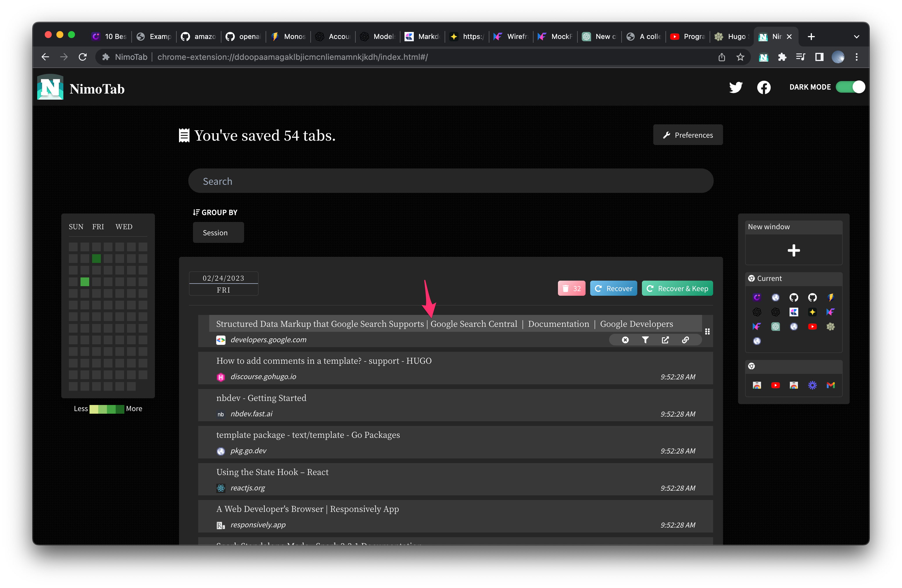Select the Current window header

point(794,279)
